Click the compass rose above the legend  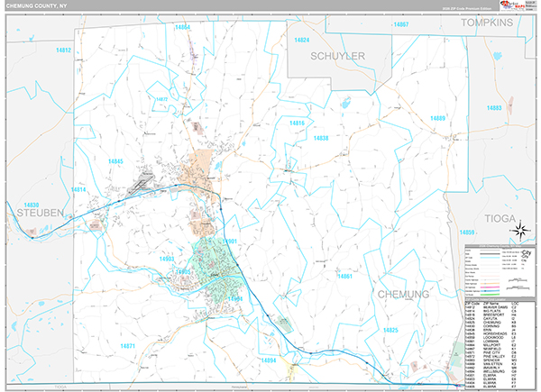(519, 231)
